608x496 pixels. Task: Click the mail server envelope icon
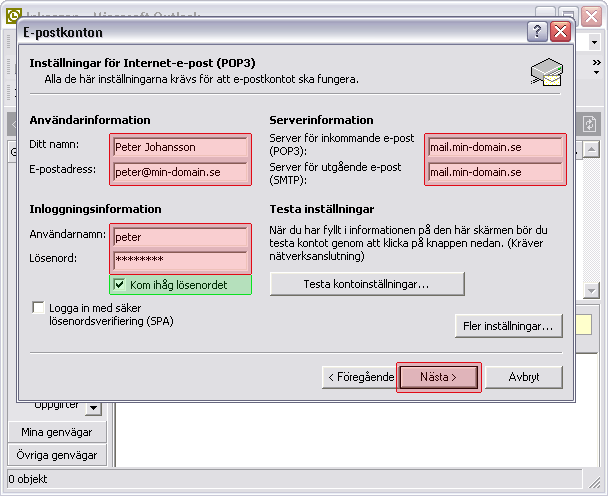tap(546, 72)
